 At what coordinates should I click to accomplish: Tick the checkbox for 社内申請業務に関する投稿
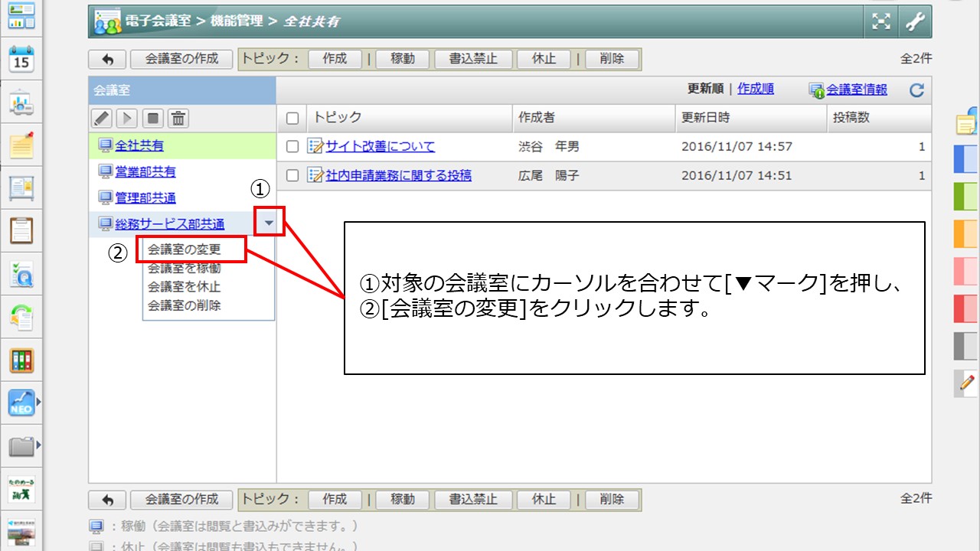[x=292, y=176]
